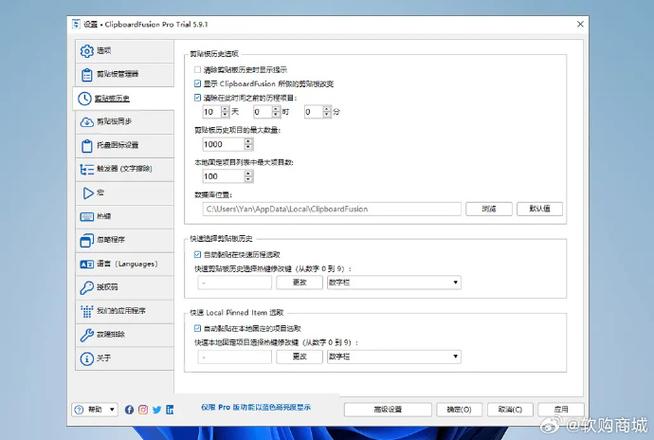Viewport: 654px width, 440px height.
Task: Enable 清除剪贴板历史时显示提示 checkbox
Action: [198, 70]
